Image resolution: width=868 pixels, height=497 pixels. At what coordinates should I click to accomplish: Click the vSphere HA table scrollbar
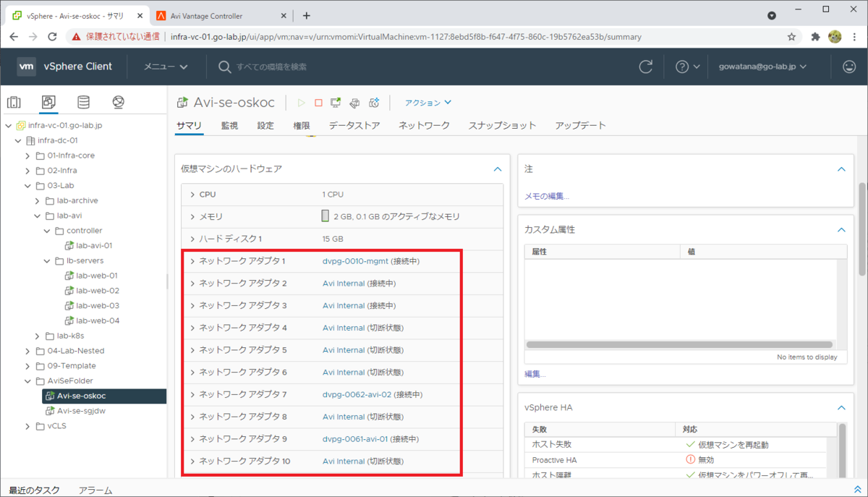[841, 450]
